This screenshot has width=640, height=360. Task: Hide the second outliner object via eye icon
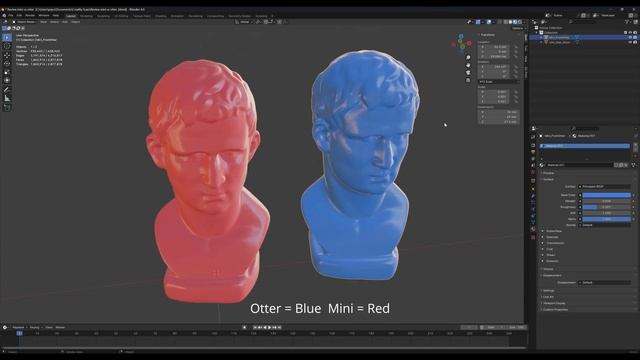[630, 42]
